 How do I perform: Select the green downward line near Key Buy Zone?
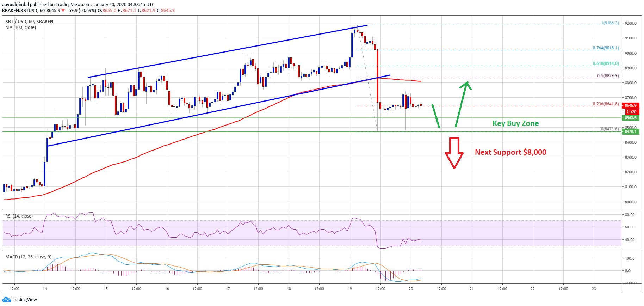[x=436, y=116]
